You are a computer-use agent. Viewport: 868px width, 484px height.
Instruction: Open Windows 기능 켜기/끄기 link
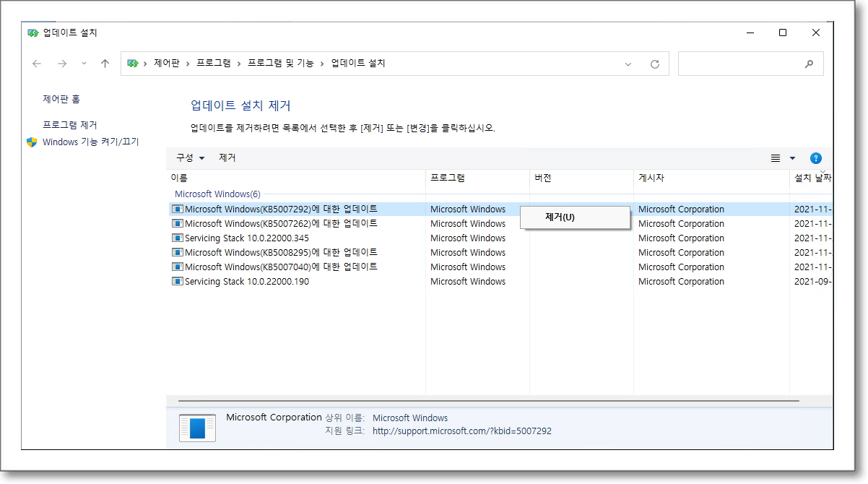90,142
